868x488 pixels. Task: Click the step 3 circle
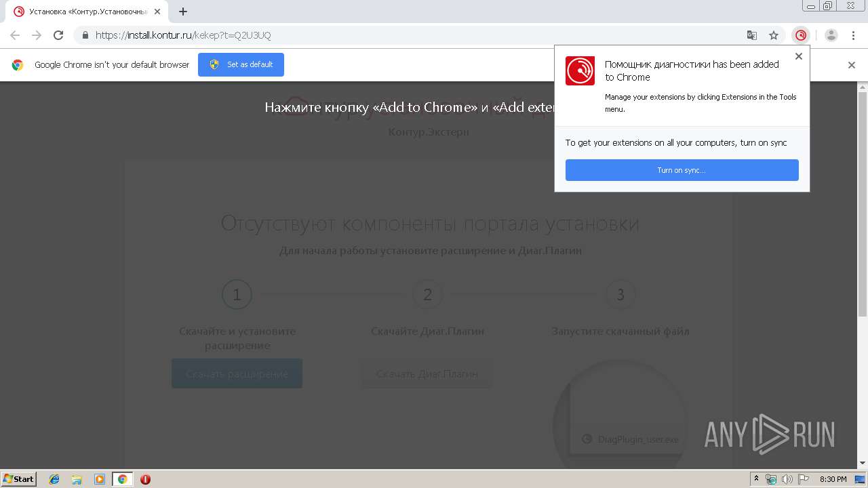click(x=620, y=295)
